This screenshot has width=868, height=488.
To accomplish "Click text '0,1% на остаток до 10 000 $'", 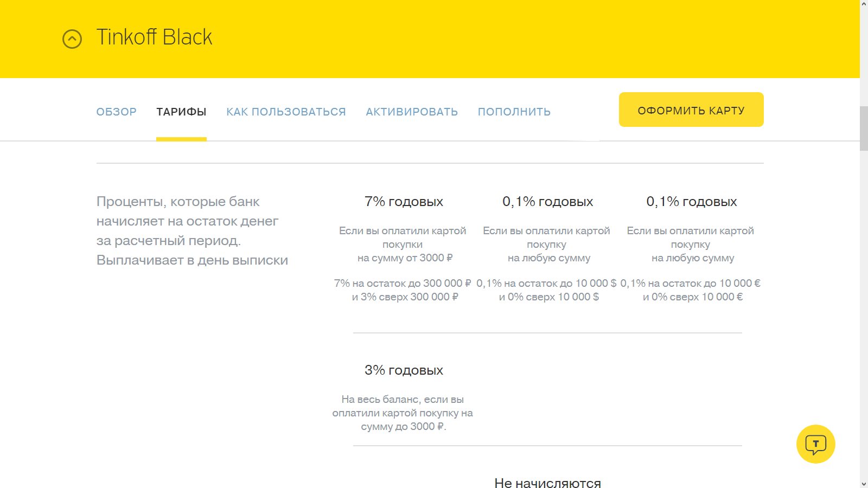I will pyautogui.click(x=546, y=284).
